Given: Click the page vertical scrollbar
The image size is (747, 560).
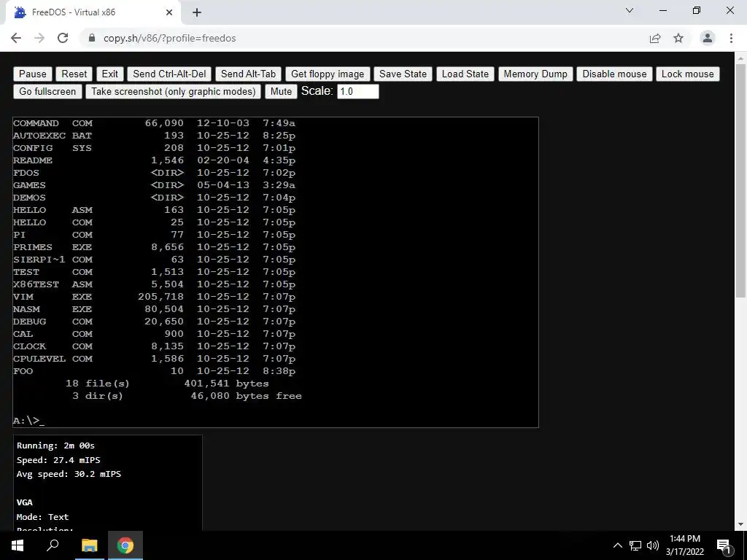Looking at the screenshot, I should click(740, 181).
